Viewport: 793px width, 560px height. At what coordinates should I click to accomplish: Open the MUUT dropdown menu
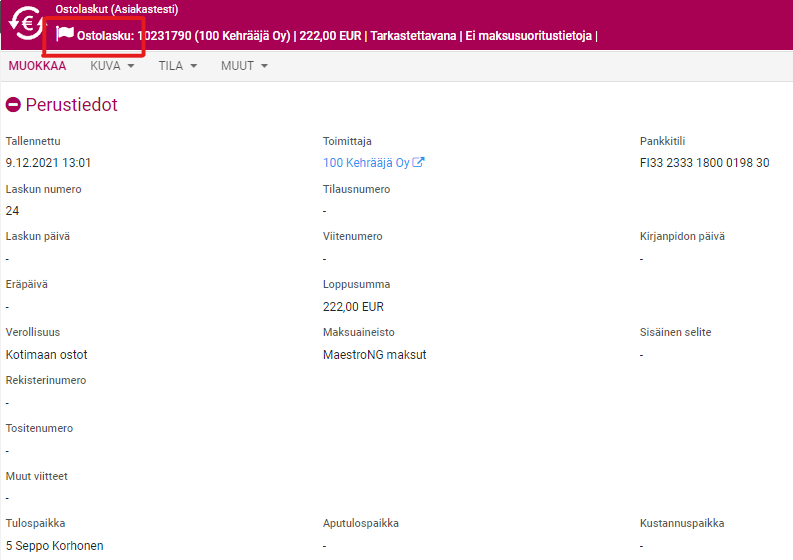[x=244, y=66]
